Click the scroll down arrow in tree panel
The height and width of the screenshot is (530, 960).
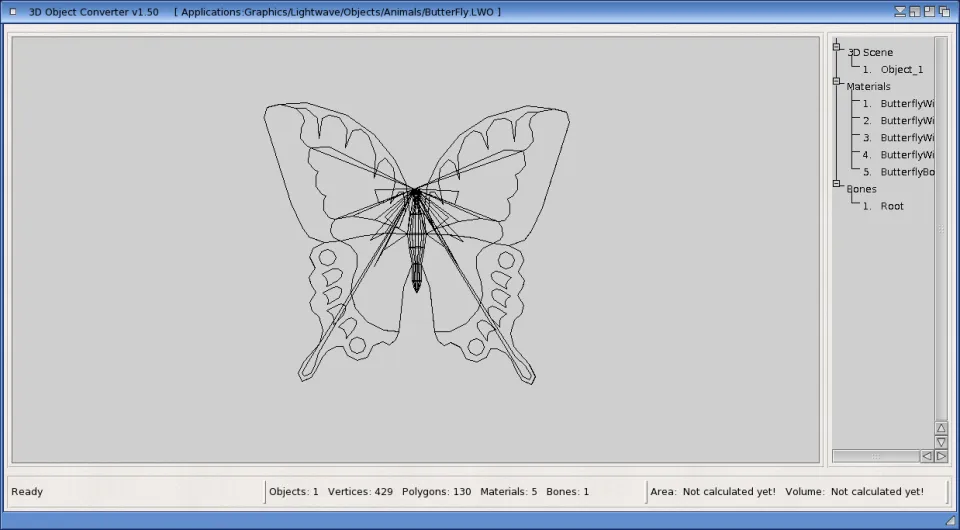(941, 442)
